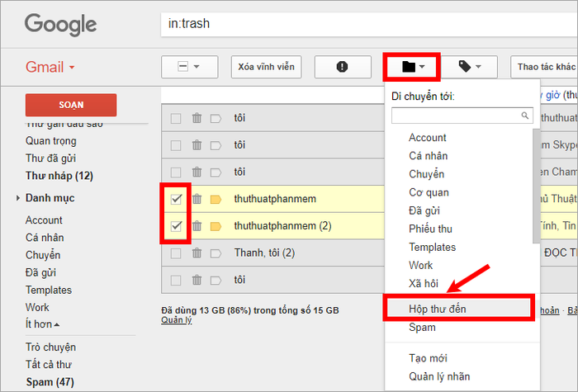Choose Spam in move-to menu
The width and height of the screenshot is (578, 392).
(422, 327)
